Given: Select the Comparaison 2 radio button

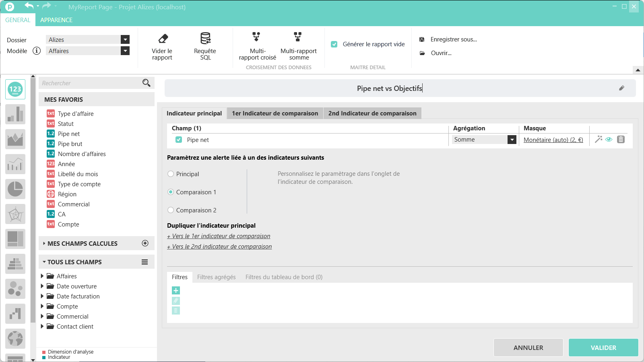Looking at the screenshot, I should click(171, 210).
